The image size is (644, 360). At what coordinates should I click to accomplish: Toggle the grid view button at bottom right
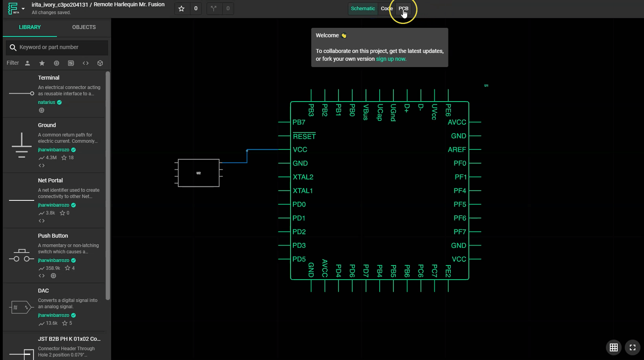(614, 347)
